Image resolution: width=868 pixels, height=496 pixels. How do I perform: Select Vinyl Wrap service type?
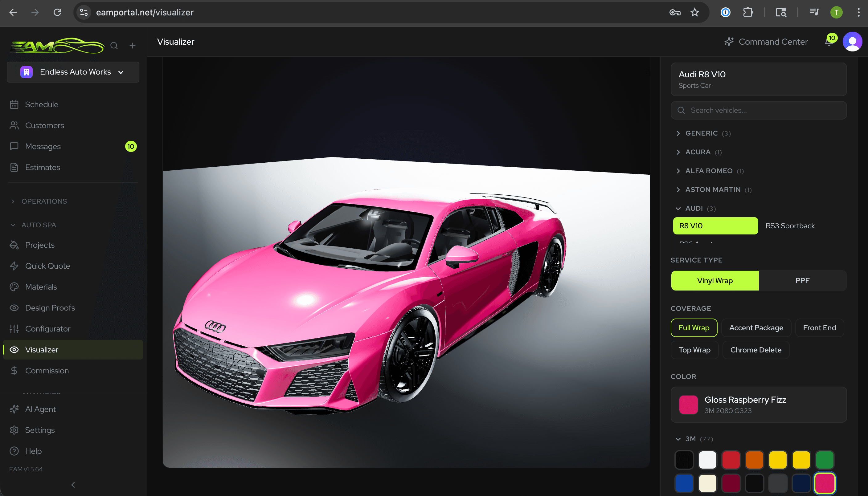(x=714, y=281)
